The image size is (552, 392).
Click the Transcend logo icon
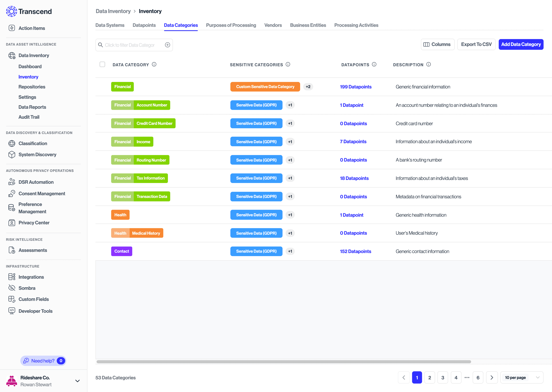pyautogui.click(x=11, y=11)
